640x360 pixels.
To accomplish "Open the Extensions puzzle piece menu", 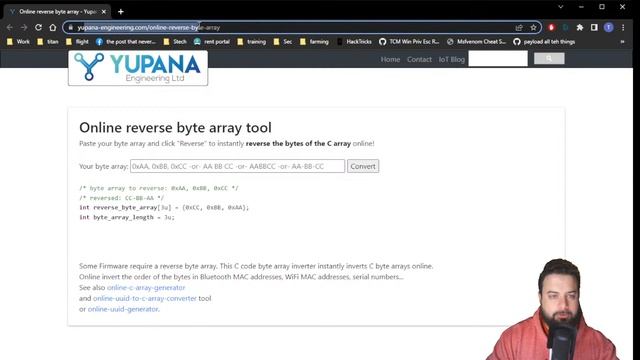I will [580, 27].
